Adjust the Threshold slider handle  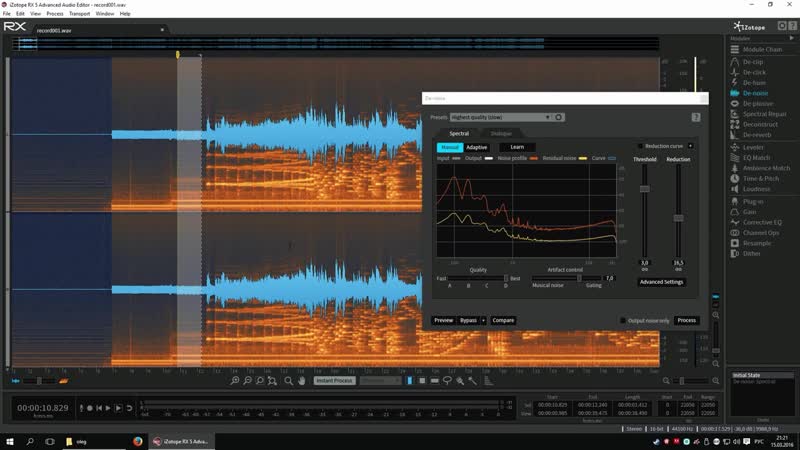click(x=645, y=189)
